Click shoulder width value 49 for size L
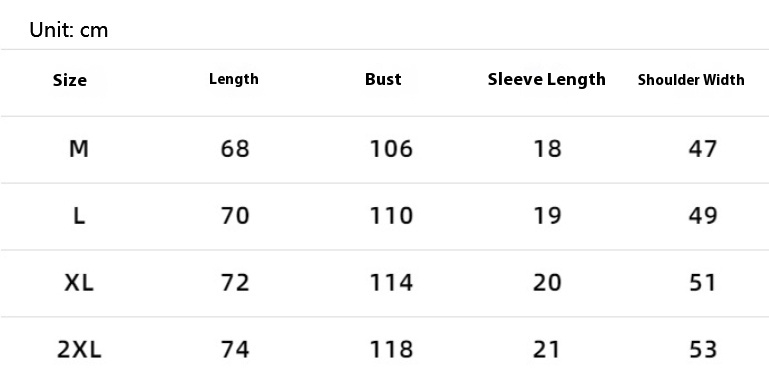The image size is (769, 382). 703,216
